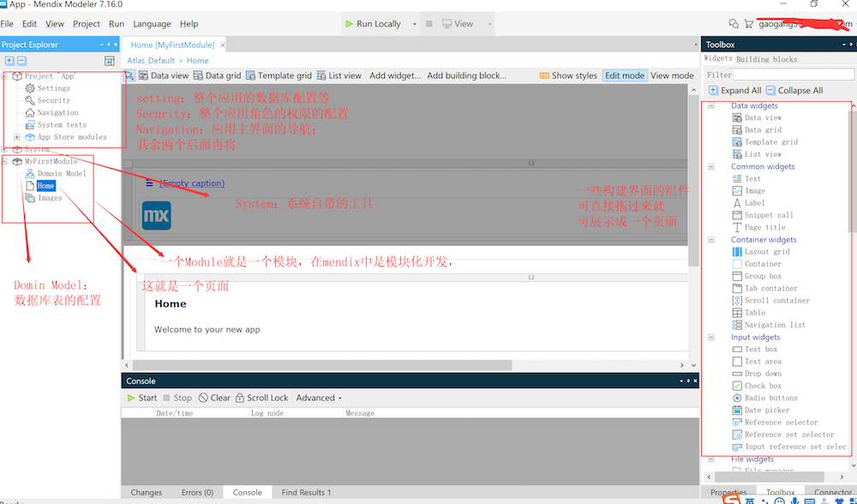
Task: Collapse the MyFirstModule tree node
Action: click(5, 161)
